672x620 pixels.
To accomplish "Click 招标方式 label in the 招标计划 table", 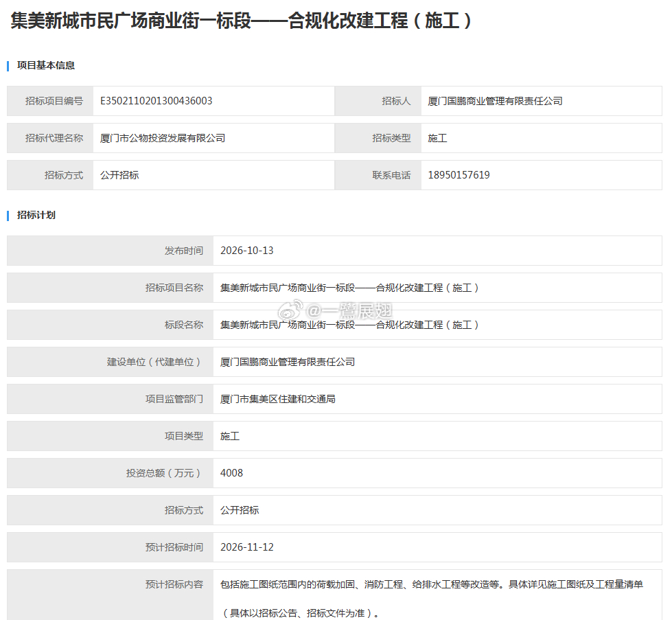I will 184,510.
